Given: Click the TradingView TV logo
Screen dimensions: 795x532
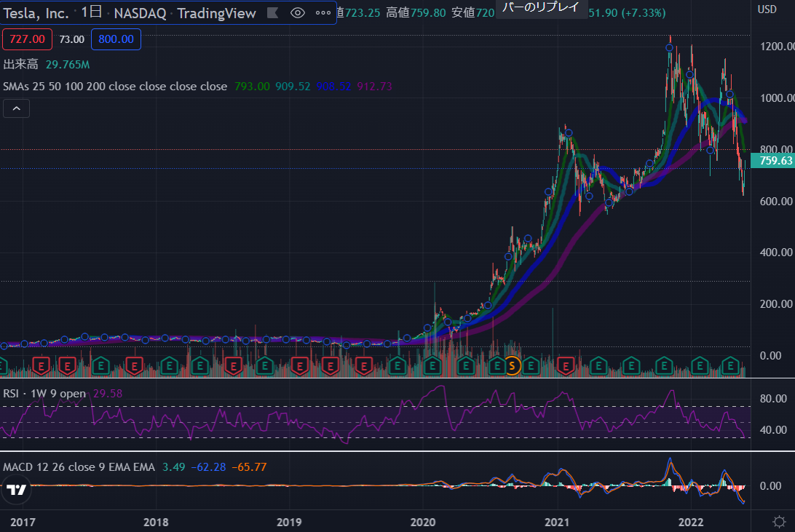Looking at the screenshot, I should pyautogui.click(x=16, y=490).
